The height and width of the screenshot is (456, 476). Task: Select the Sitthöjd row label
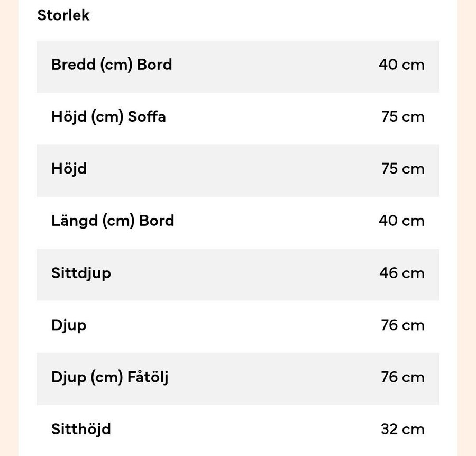click(81, 429)
